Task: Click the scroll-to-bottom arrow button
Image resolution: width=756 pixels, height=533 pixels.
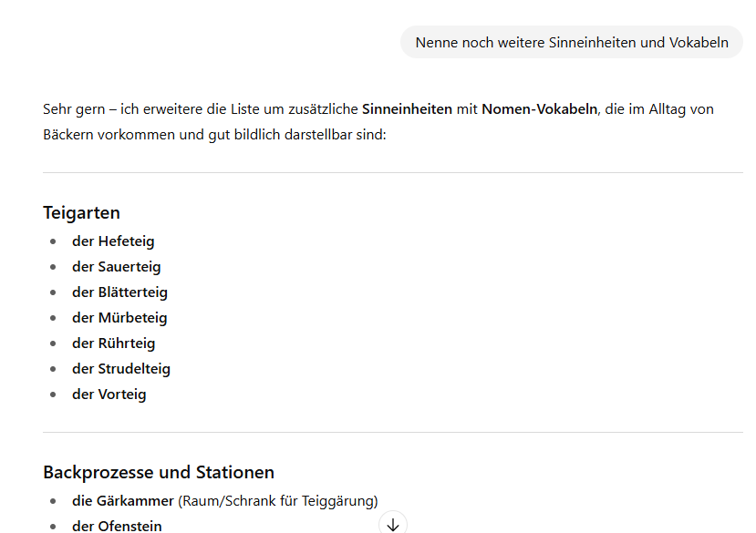Action: [393, 524]
